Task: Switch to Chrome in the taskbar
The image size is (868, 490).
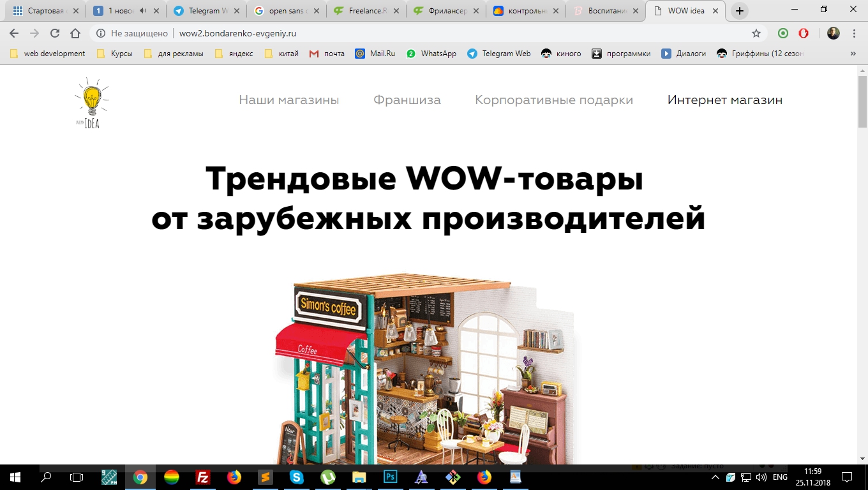Action: 140,477
